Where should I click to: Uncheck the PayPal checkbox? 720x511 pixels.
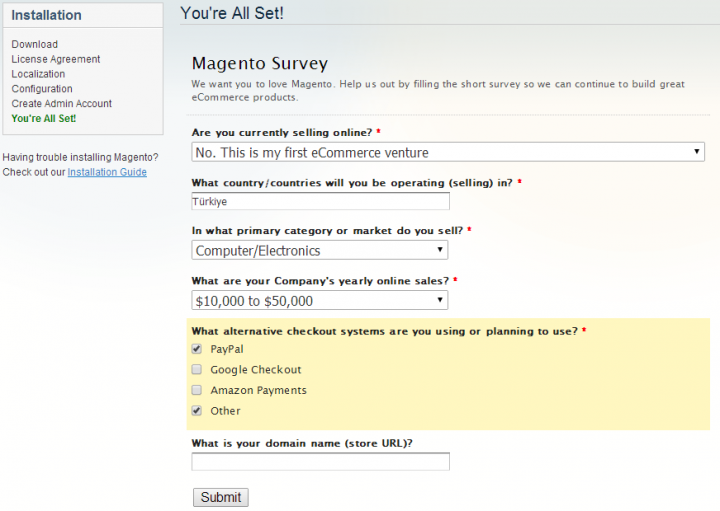(197, 350)
